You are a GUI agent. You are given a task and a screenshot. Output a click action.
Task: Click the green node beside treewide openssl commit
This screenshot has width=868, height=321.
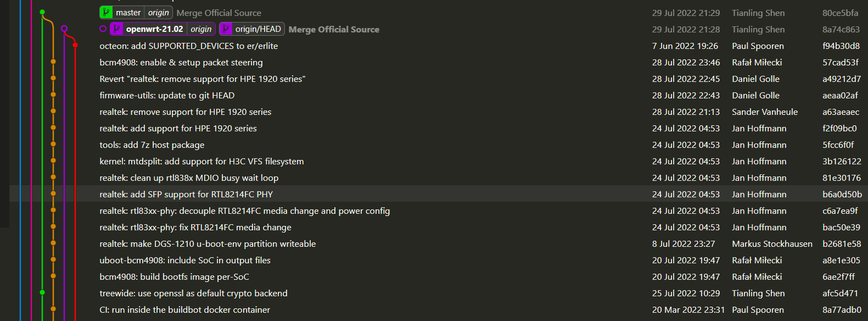click(42, 292)
